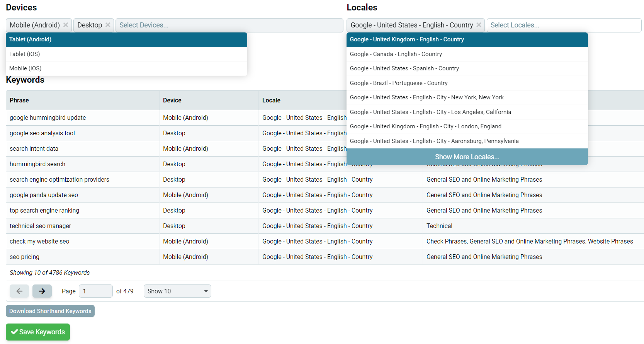
Task: Focus the Select Locales input field
Action: [x=564, y=25]
